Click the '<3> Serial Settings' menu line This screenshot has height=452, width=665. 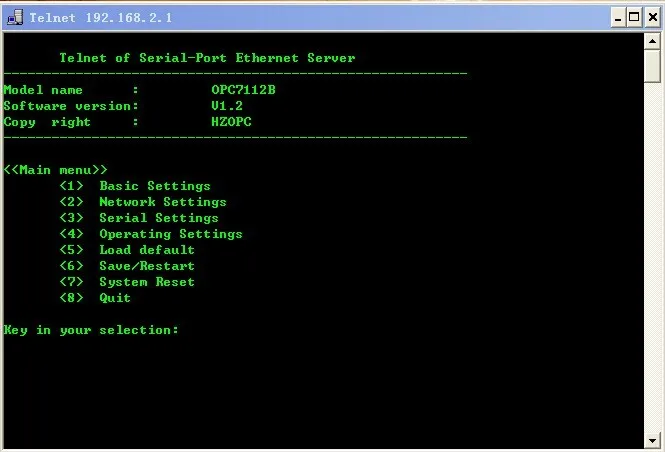[139, 218]
